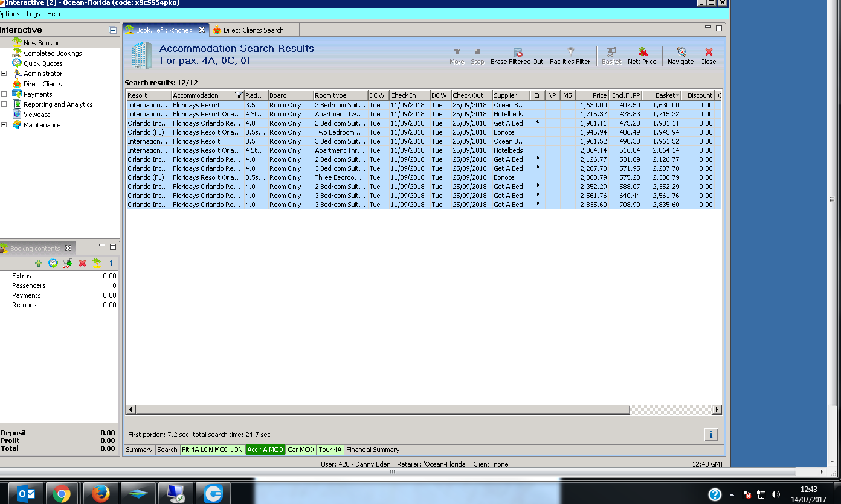Sort results by the Board column header
Screen dimensions: 841x504
291,95
